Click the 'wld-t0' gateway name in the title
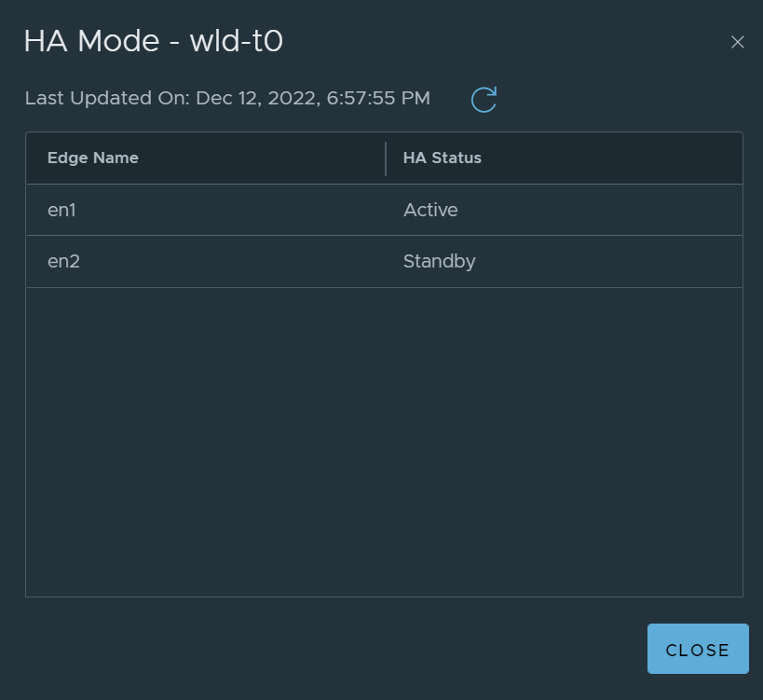Image resolution: width=763 pixels, height=700 pixels. (236, 41)
